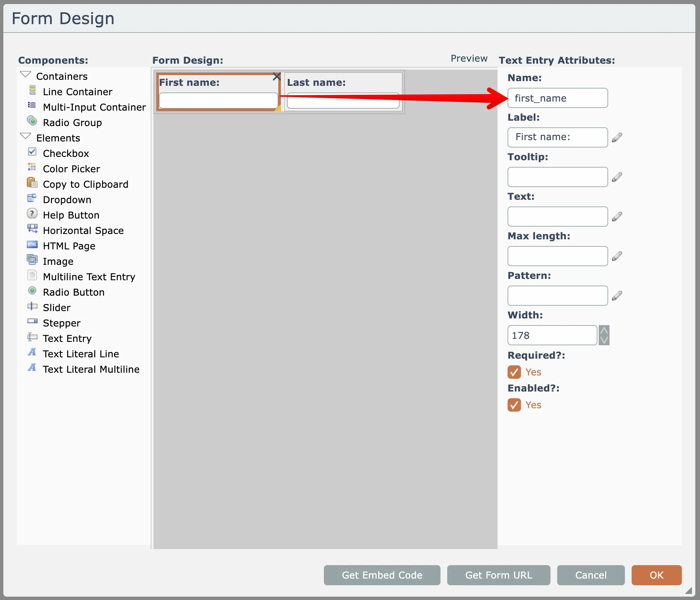
Task: Uncheck the Required Yes checkbox
Action: pyautogui.click(x=514, y=372)
